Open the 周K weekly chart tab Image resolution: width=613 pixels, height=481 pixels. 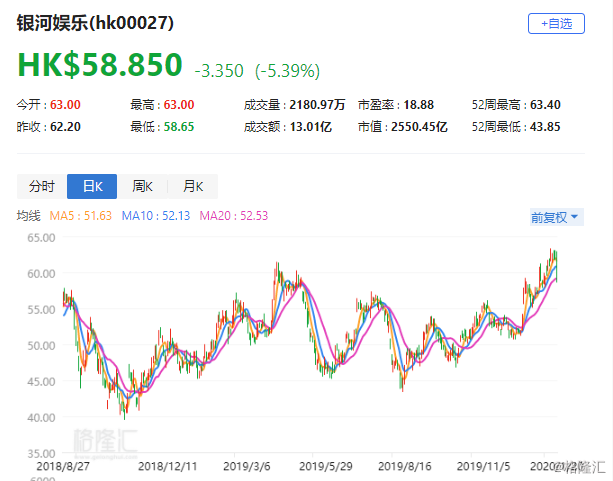tap(142, 186)
